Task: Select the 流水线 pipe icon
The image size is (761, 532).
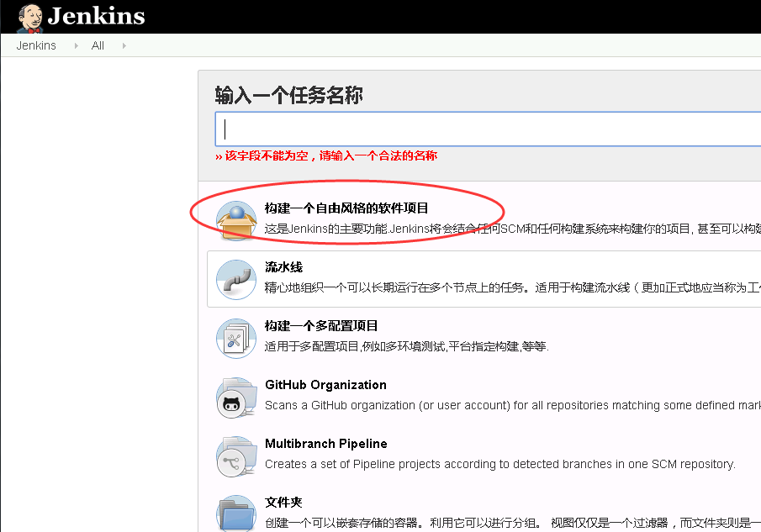Action: pyautogui.click(x=236, y=279)
